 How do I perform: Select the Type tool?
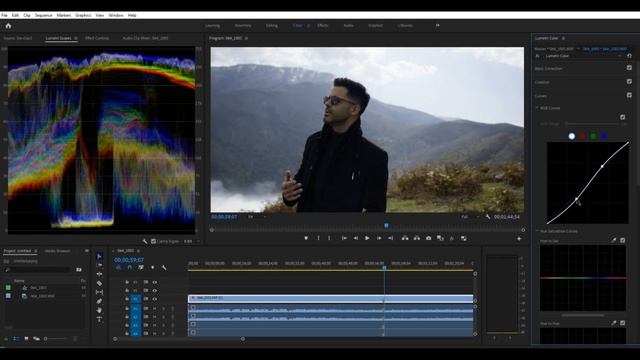pyautogui.click(x=99, y=319)
